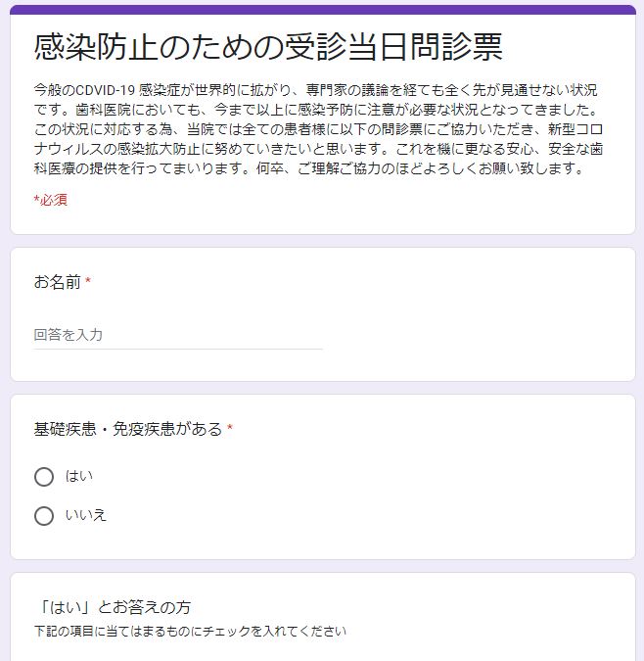The image size is (644, 661).
Task: Click the description line starting "ナウィルスの感染拡大防止"
Action: pyautogui.click(x=314, y=149)
